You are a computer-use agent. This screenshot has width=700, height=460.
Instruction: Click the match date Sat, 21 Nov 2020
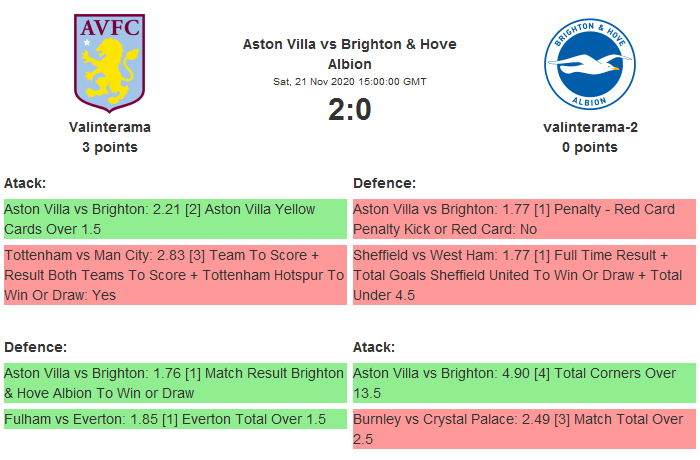349,81
